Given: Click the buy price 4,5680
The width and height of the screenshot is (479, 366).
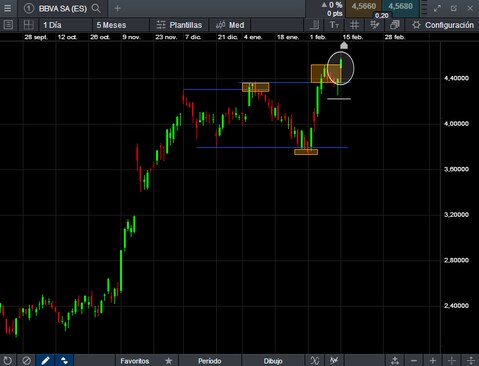Looking at the screenshot, I should click(400, 7).
